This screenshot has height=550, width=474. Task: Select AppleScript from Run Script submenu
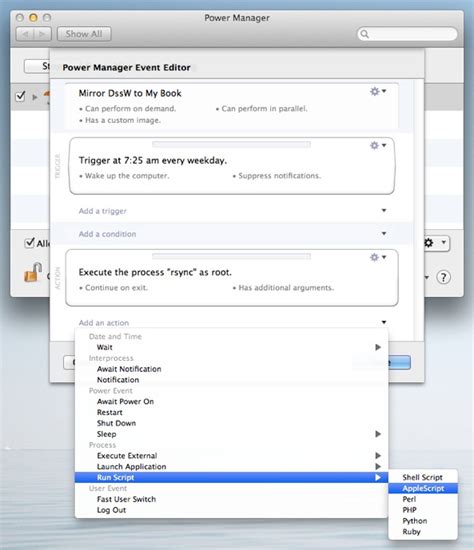point(423,488)
